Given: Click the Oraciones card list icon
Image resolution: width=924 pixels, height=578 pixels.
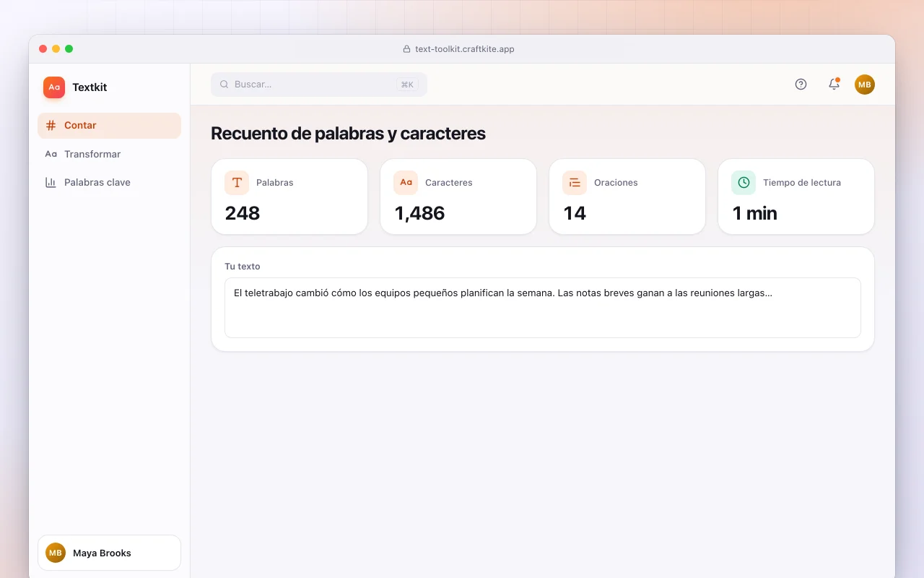Looking at the screenshot, I should click(x=575, y=183).
